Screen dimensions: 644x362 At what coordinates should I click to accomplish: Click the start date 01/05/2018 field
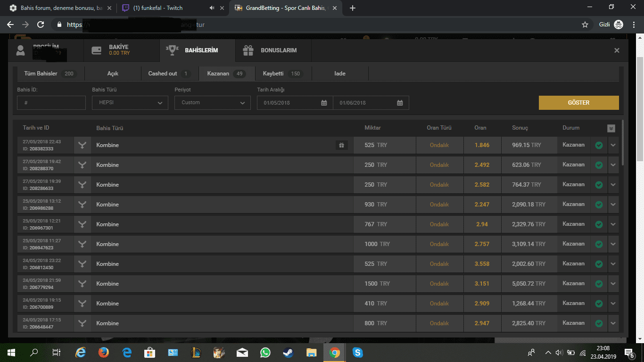[x=295, y=103]
